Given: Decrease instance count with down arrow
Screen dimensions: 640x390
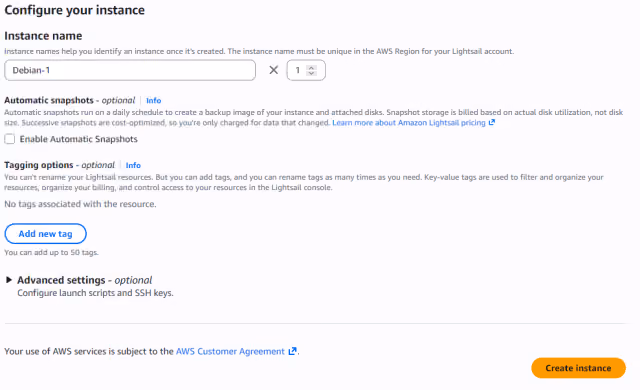Looking at the screenshot, I should [x=311, y=73].
